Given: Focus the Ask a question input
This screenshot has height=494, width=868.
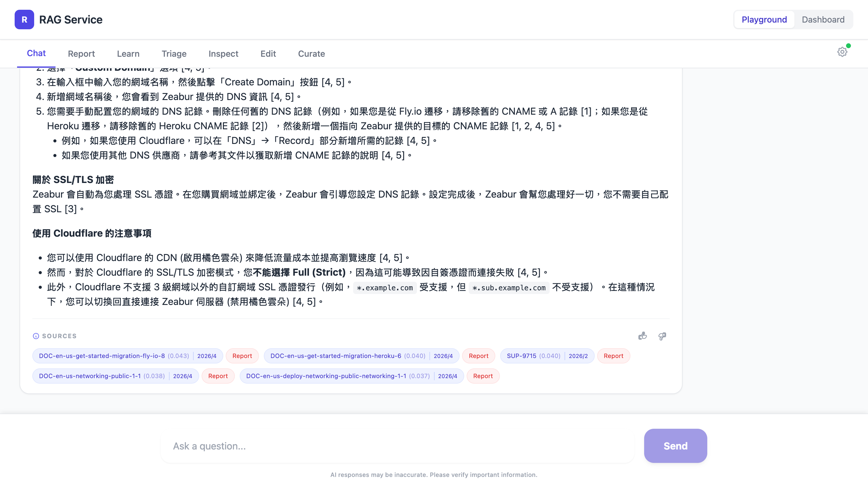Looking at the screenshot, I should tap(397, 446).
